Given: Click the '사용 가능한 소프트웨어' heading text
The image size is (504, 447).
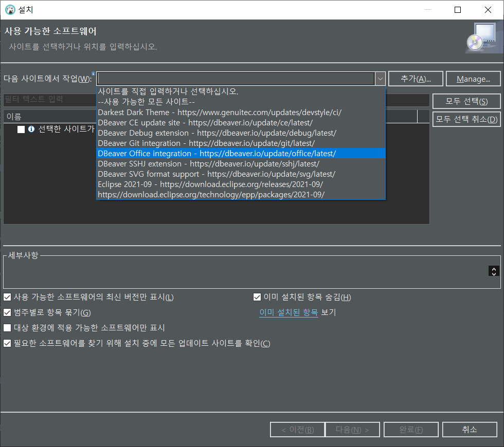Looking at the screenshot, I should 50,31.
